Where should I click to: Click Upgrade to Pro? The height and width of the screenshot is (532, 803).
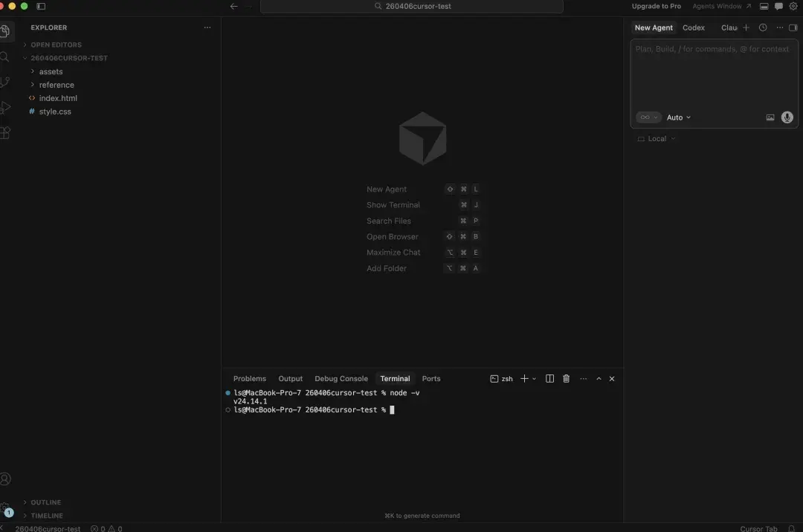point(656,6)
